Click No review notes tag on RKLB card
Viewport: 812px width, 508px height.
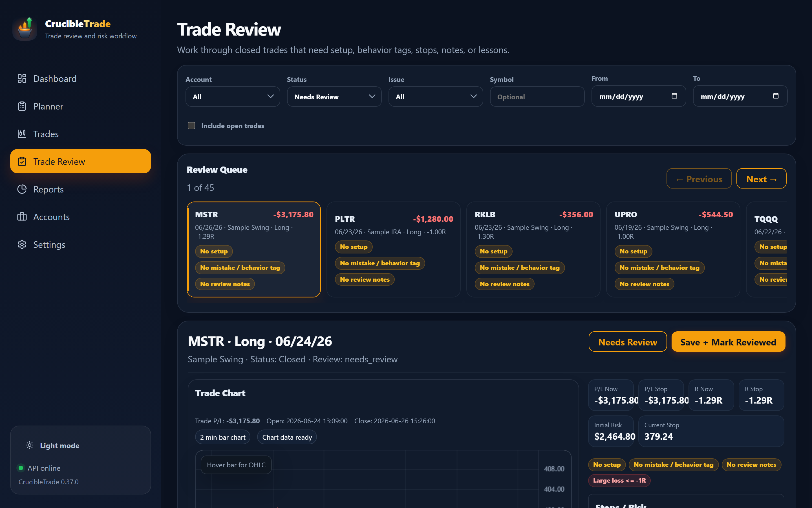pos(504,284)
